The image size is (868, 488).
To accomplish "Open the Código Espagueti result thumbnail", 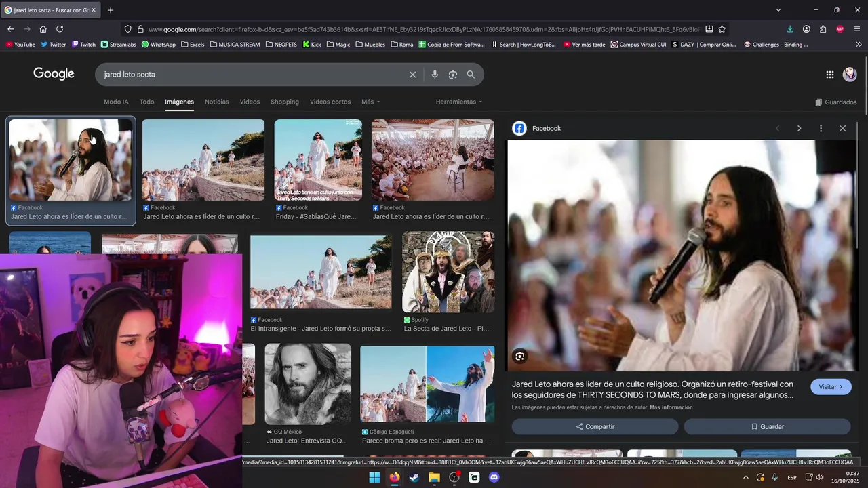I will 427,384.
